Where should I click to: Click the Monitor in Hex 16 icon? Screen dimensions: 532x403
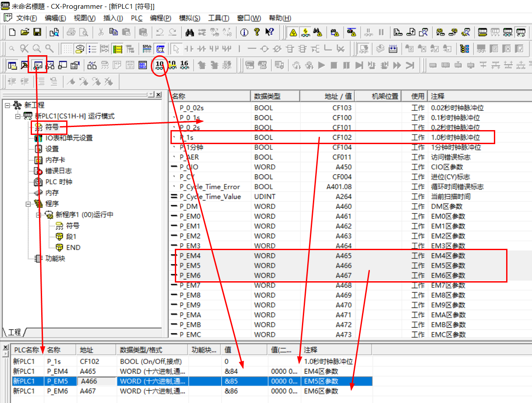184,65
